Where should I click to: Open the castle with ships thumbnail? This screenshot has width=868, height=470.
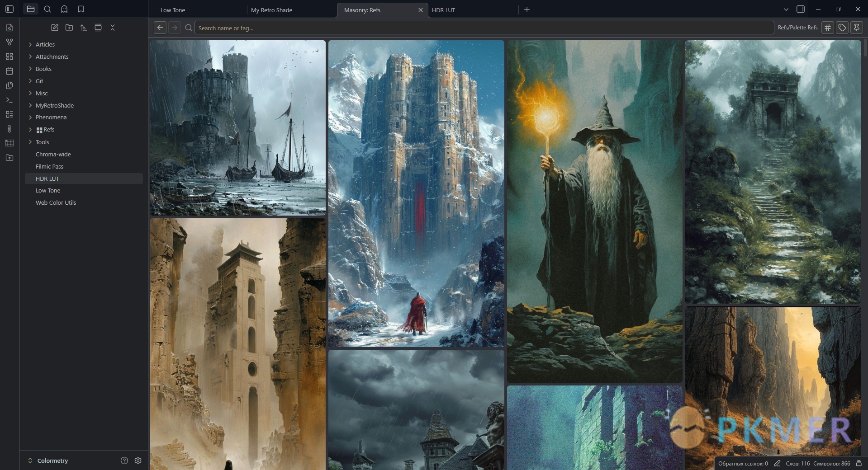(x=238, y=128)
